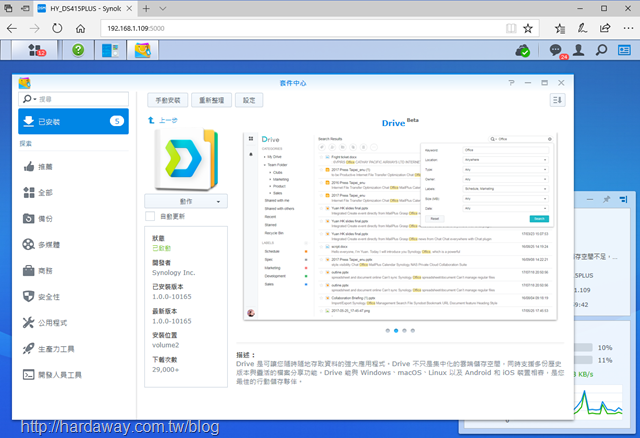
Task: Open reading view book icon
Action: (511, 28)
